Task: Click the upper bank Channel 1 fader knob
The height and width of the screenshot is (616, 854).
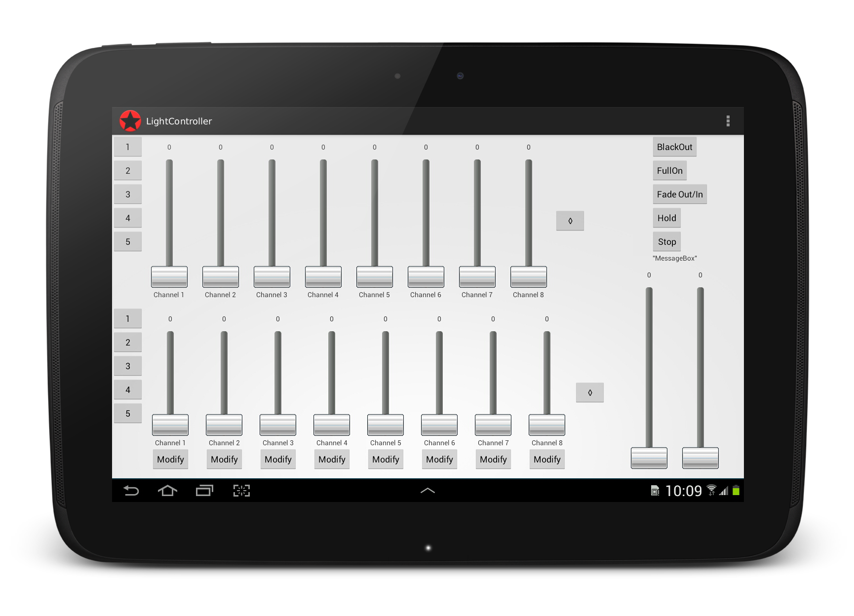Action: (x=169, y=277)
